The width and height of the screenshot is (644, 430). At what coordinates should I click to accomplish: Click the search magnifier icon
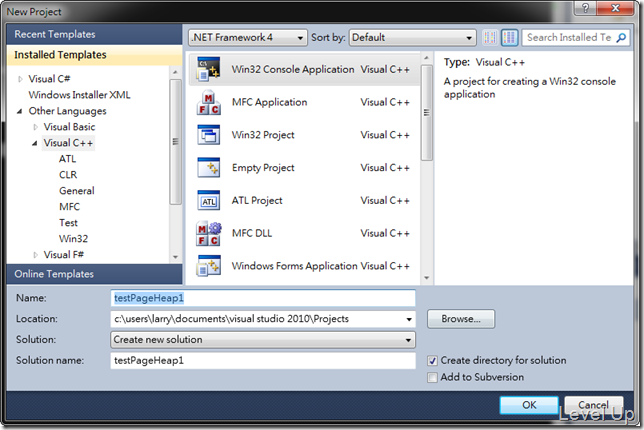click(621, 37)
